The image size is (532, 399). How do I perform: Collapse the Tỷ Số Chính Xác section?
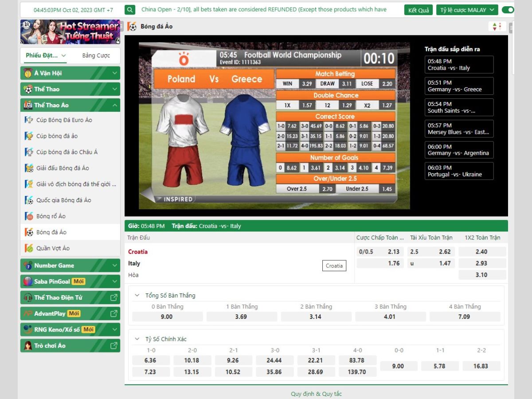137,339
